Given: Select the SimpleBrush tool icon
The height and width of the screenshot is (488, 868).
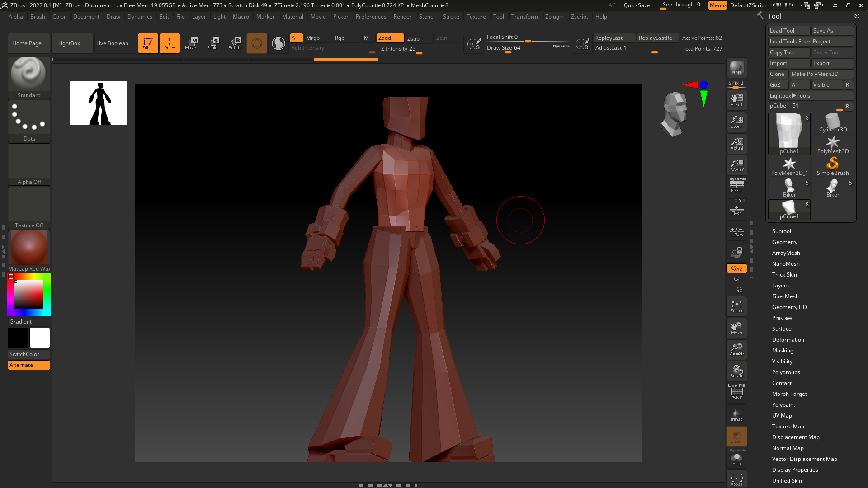Looking at the screenshot, I should pyautogui.click(x=832, y=166).
